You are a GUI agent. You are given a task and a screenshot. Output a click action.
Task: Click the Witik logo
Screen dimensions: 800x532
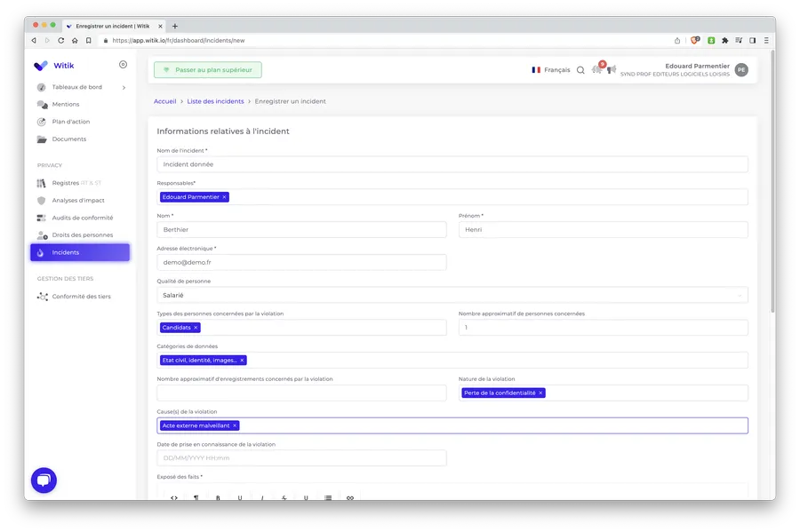(53, 65)
